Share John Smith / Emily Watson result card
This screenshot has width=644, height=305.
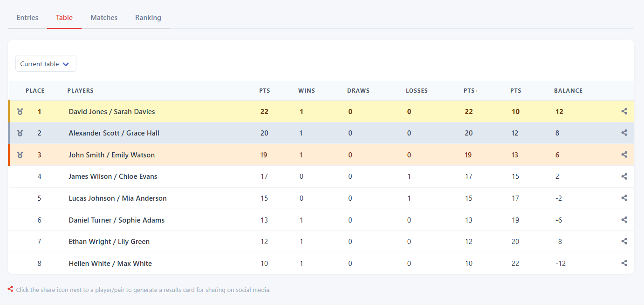tap(624, 155)
